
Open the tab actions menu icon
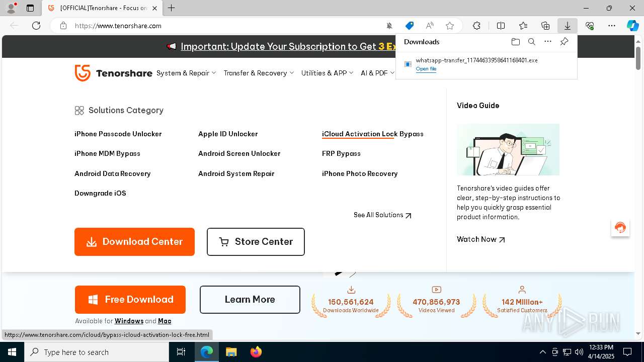pos(30,8)
